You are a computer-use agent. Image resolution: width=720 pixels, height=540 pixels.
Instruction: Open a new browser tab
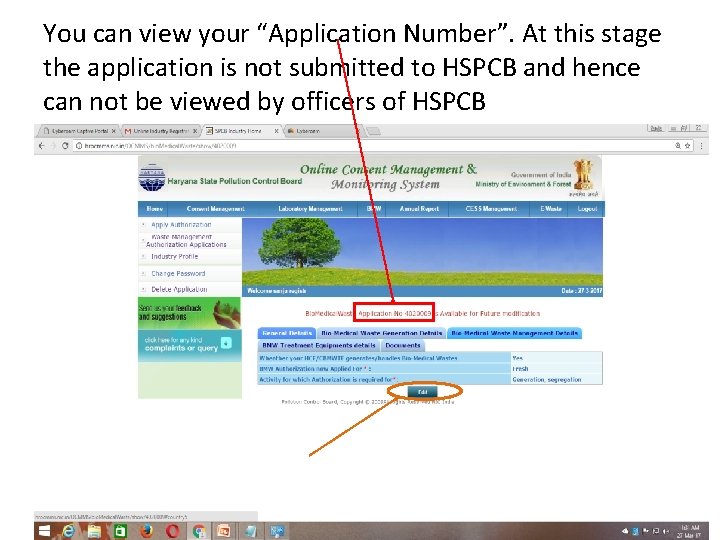coord(373,131)
